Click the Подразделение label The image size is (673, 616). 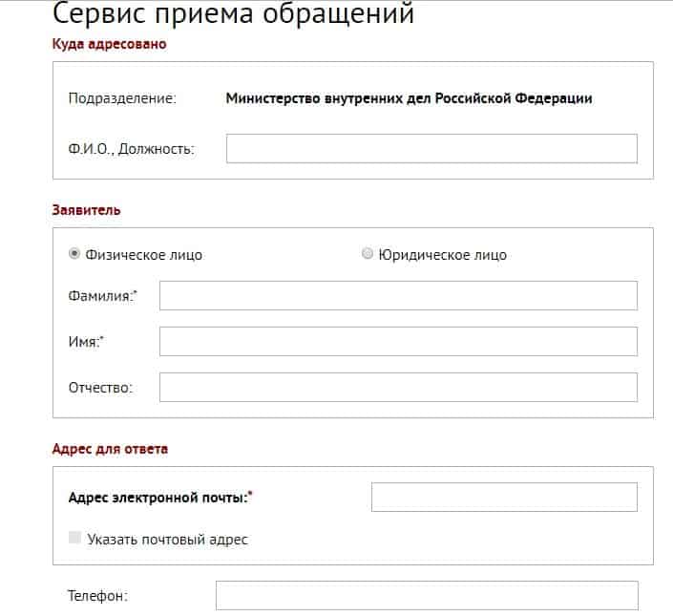click(x=122, y=98)
